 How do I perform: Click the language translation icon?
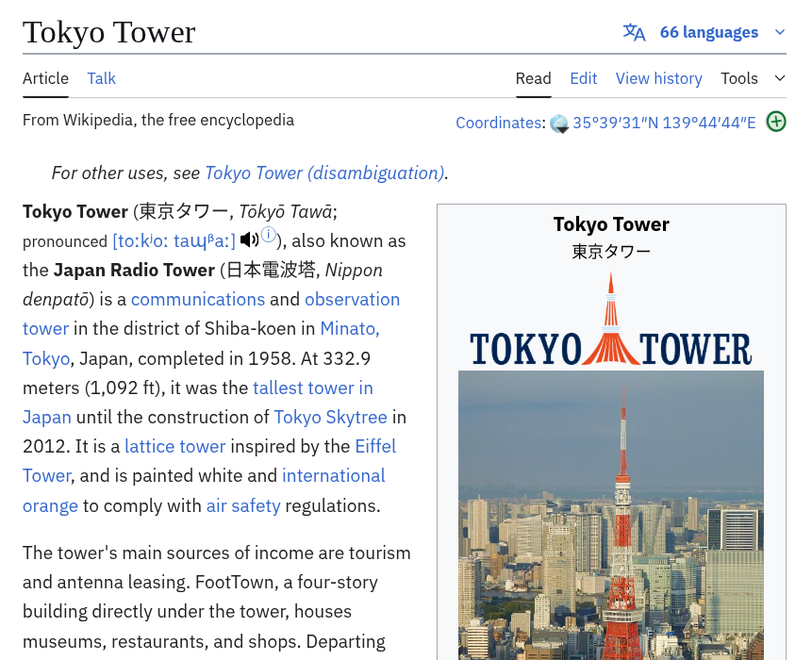click(x=634, y=32)
